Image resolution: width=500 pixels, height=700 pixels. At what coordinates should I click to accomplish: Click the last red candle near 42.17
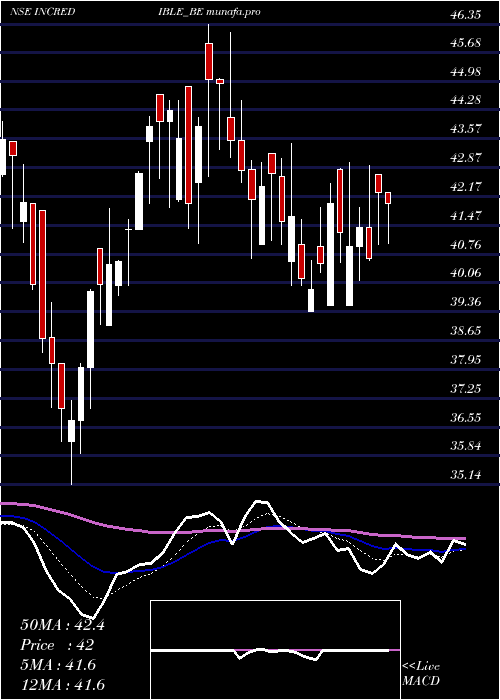388,198
